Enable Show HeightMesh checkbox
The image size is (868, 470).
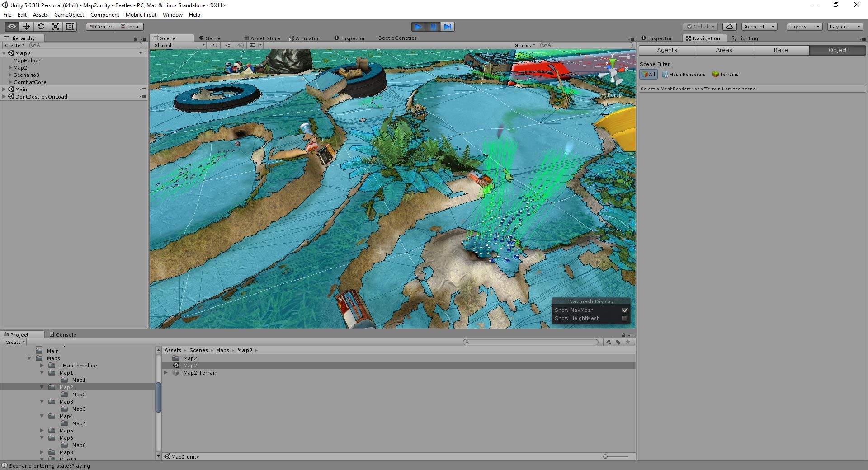625,318
